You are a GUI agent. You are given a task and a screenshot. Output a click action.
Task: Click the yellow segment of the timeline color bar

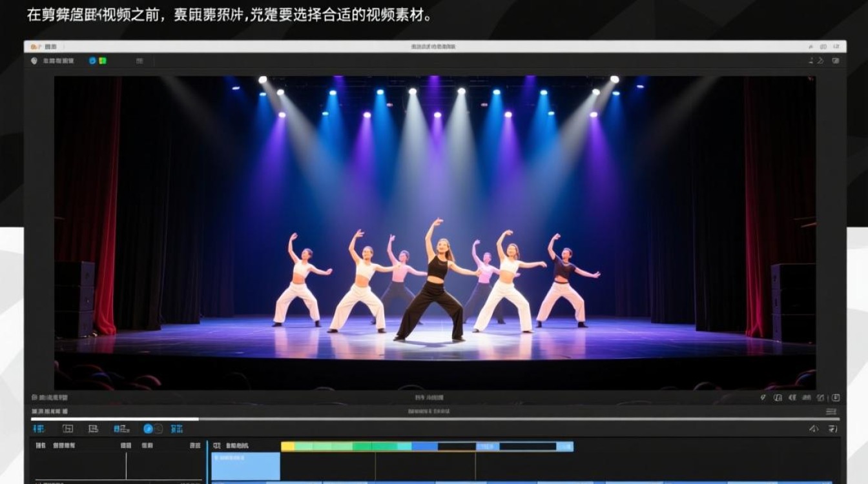287,446
